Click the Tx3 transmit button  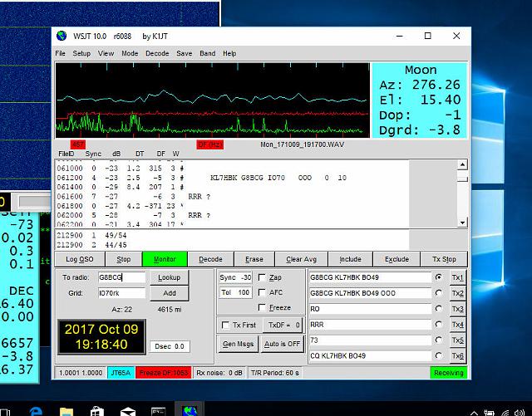457,309
